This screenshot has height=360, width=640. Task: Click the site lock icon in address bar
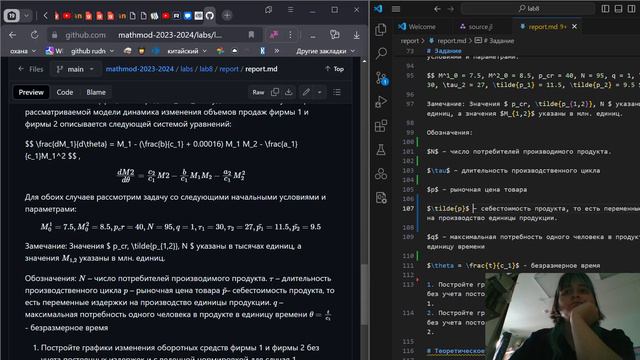54,35
